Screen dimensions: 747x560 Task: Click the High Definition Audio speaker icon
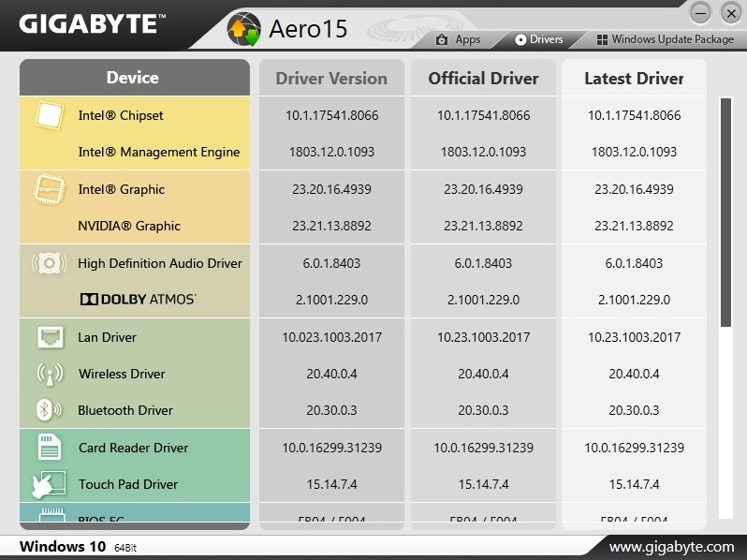[x=49, y=263]
